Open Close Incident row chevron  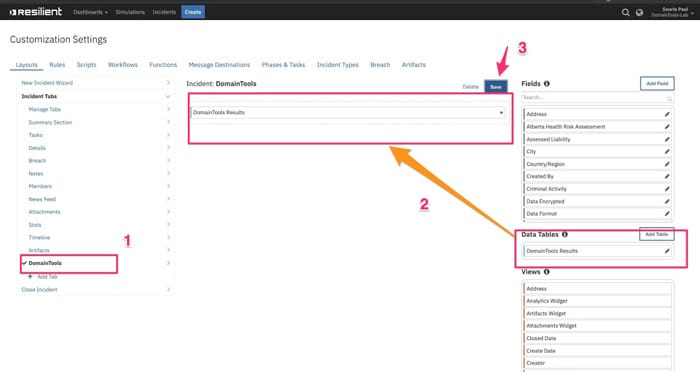coord(168,290)
